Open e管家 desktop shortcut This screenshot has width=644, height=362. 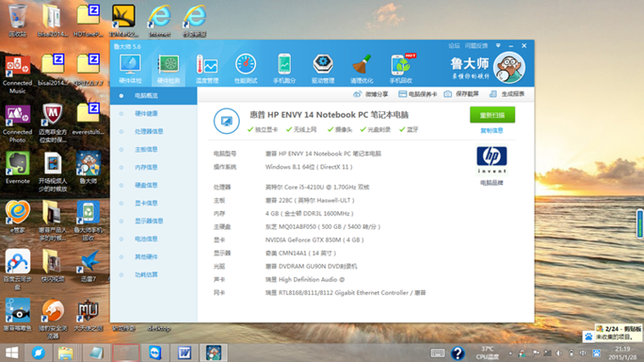click(x=17, y=217)
